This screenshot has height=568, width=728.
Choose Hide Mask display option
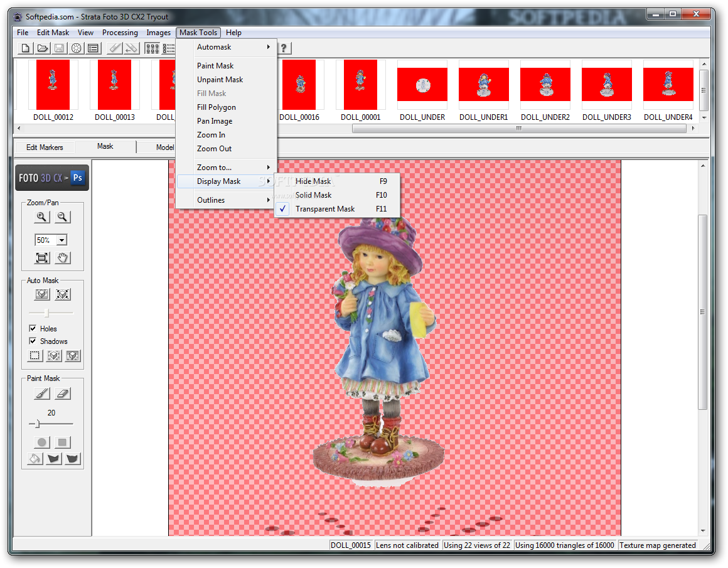(336, 181)
